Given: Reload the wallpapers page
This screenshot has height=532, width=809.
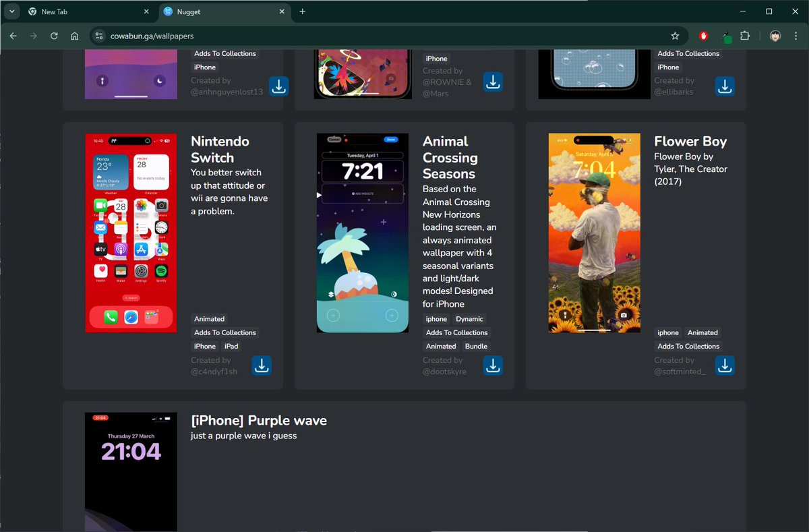Looking at the screenshot, I should 54,36.
